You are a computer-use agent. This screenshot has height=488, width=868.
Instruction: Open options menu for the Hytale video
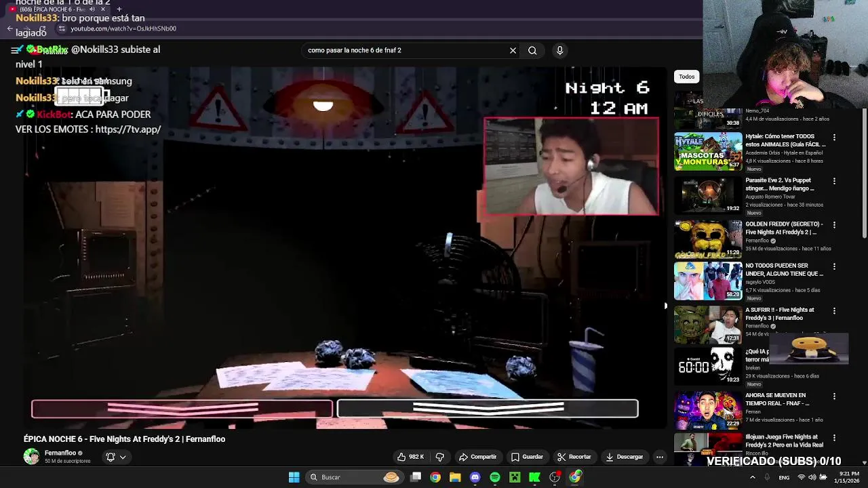834,138
